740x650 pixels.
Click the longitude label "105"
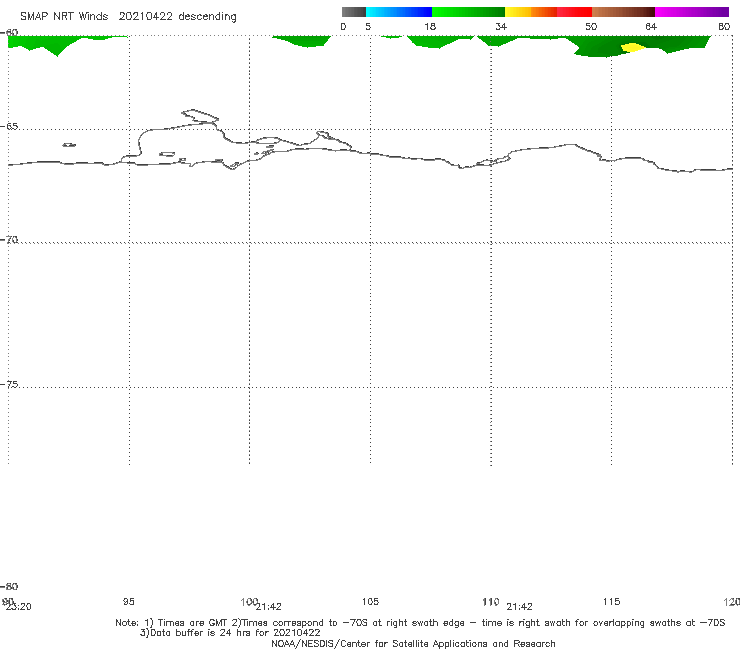coord(370,601)
